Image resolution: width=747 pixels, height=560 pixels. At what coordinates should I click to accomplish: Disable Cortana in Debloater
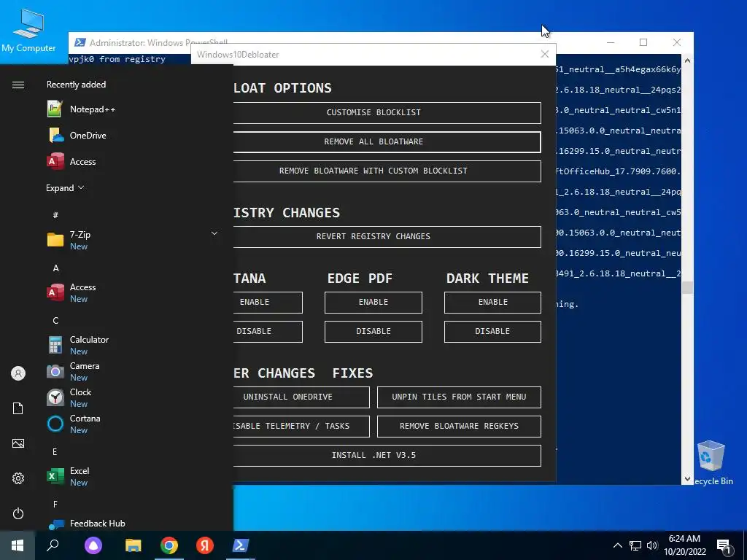click(x=268, y=332)
